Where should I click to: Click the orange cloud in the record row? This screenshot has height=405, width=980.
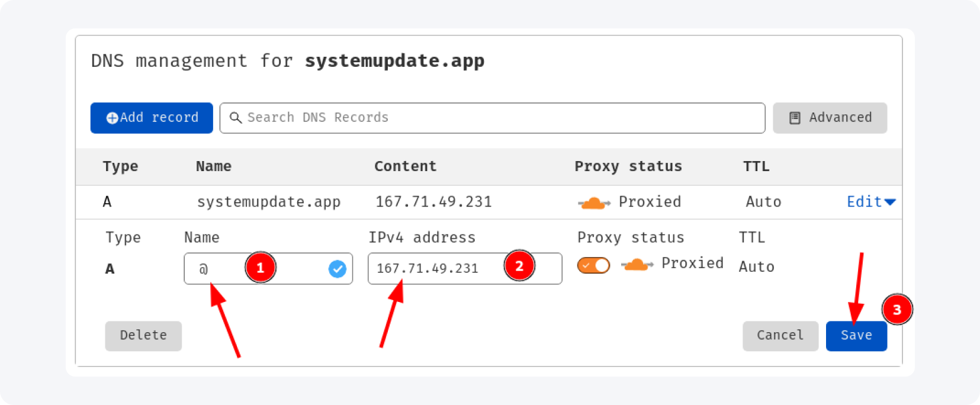tap(593, 203)
